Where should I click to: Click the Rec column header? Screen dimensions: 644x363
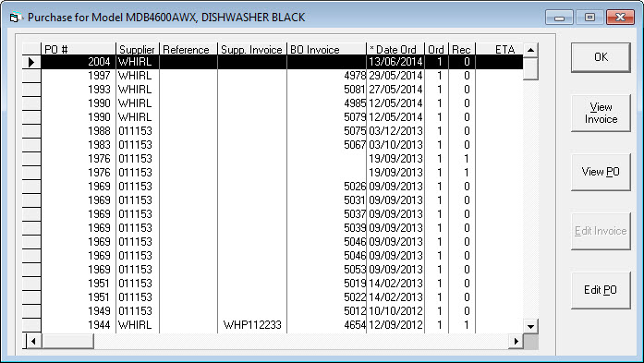coord(462,49)
